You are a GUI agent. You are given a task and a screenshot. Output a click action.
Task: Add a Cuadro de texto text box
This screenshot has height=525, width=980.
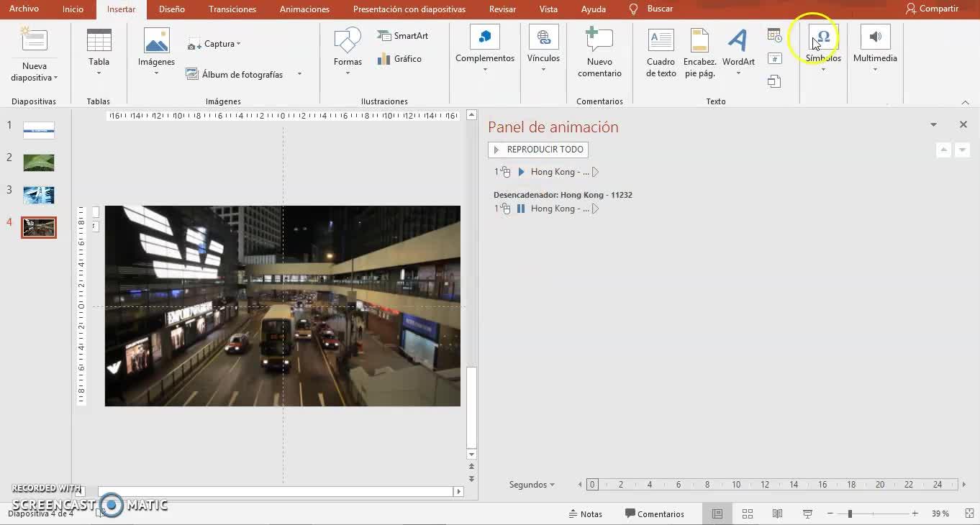coord(661,52)
